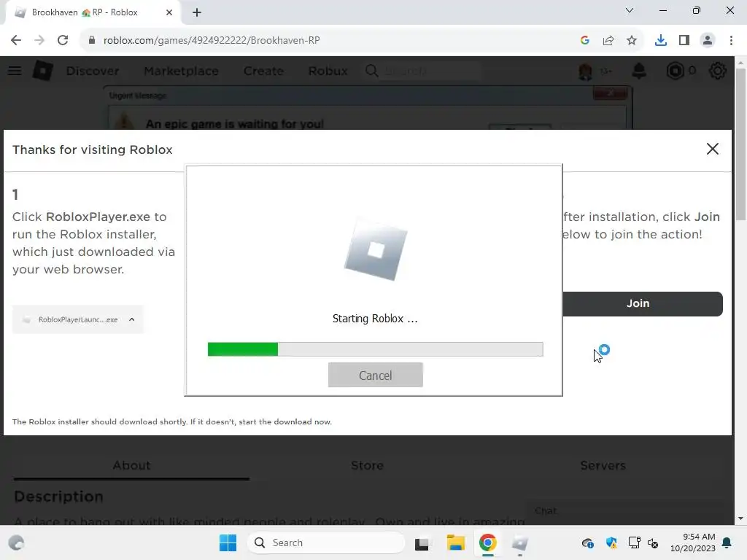Click the Roblox logo

(x=43, y=71)
